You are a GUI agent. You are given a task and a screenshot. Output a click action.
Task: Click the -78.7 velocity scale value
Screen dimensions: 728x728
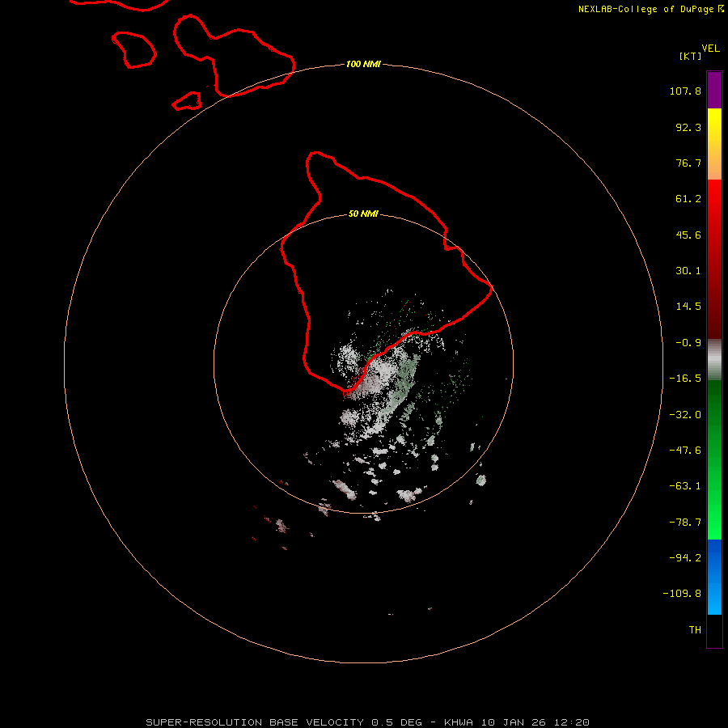point(685,523)
